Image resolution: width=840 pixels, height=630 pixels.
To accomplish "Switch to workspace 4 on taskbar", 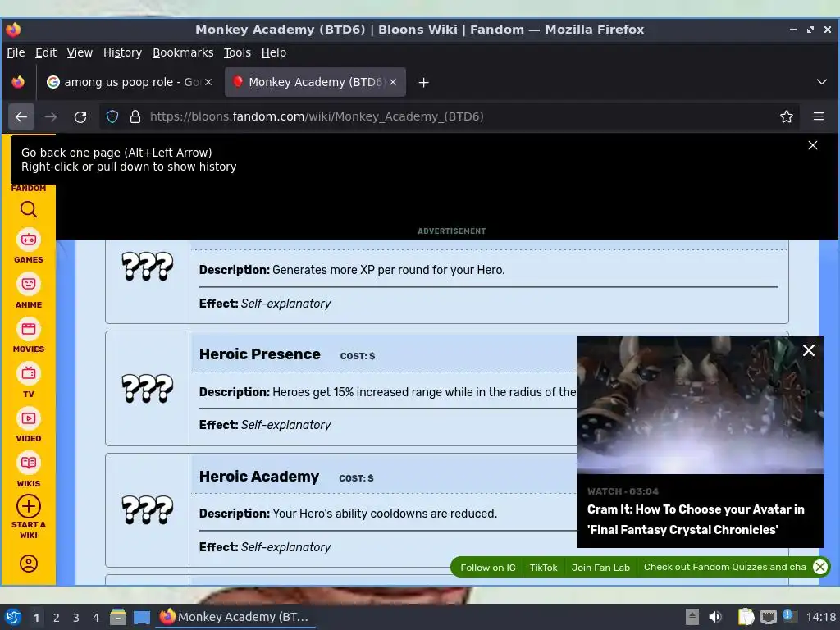I will pos(96,618).
